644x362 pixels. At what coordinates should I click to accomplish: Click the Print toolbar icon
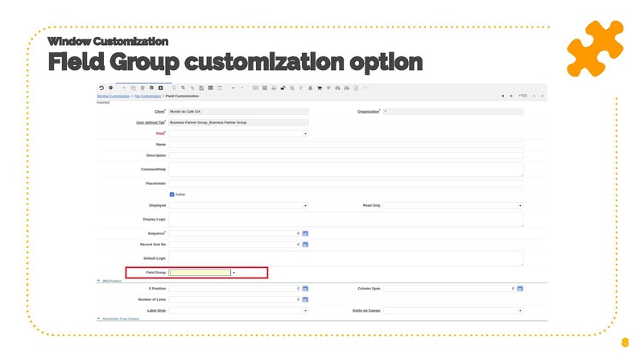274,88
